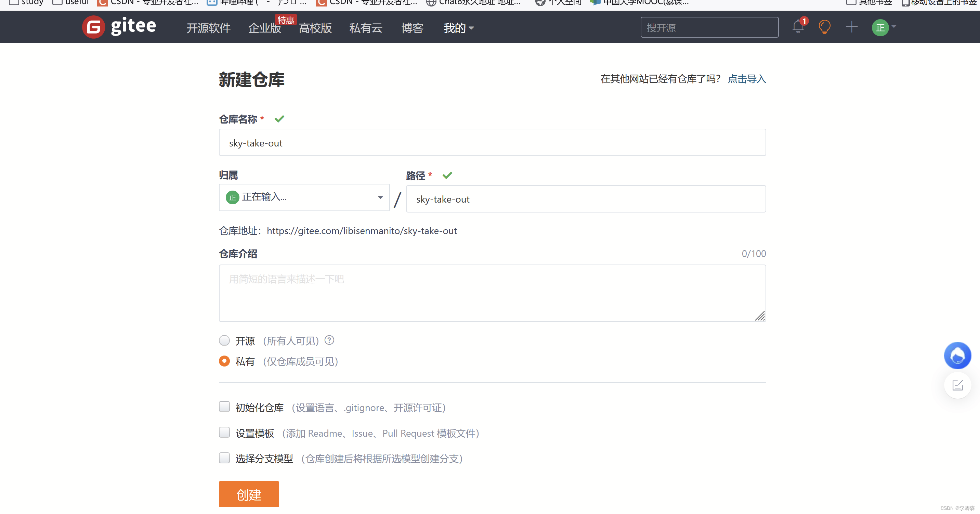This screenshot has height=514, width=980.
Task: Click the orange lightbulb icon
Action: pos(824,27)
